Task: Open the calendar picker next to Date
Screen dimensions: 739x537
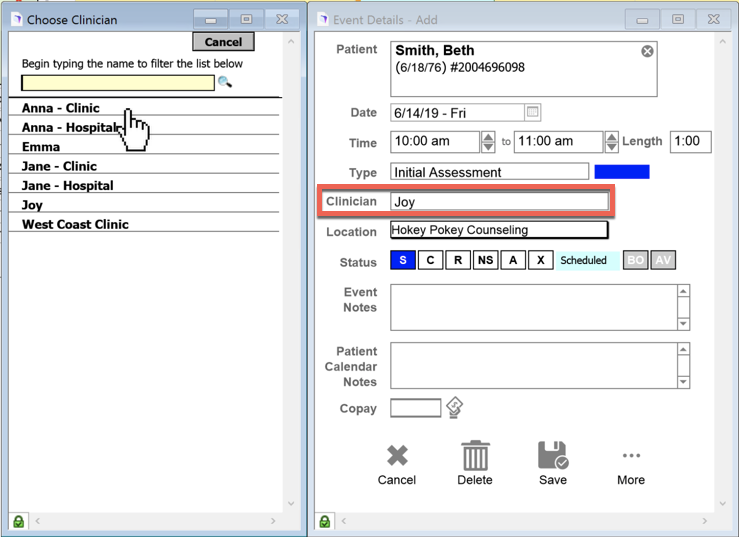Action: pos(533,113)
